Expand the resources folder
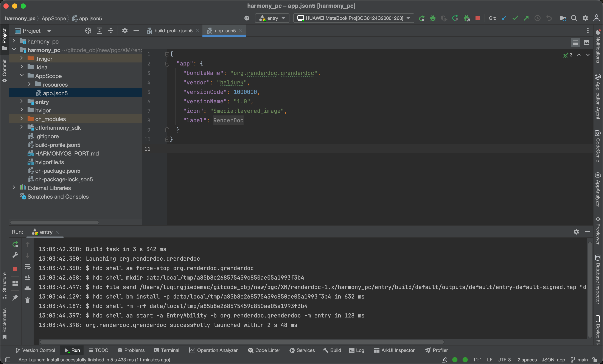 click(x=29, y=84)
